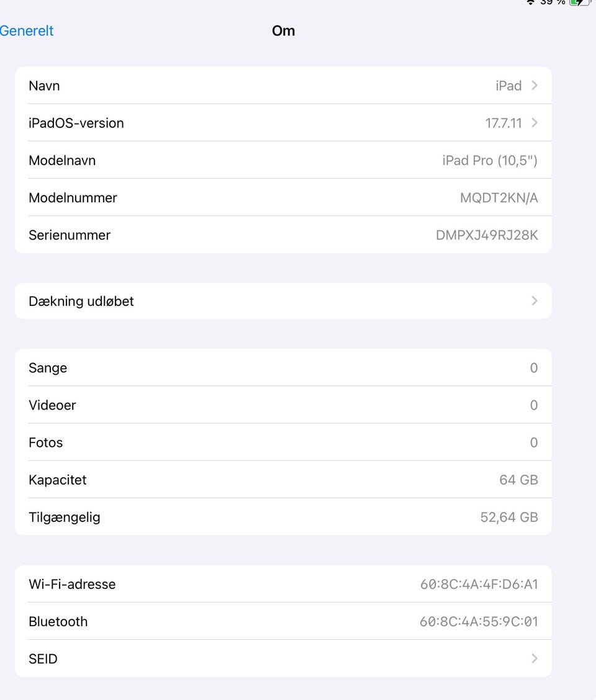The image size is (596, 700).
Task: Open iPadOS-version details
Action: pos(283,123)
